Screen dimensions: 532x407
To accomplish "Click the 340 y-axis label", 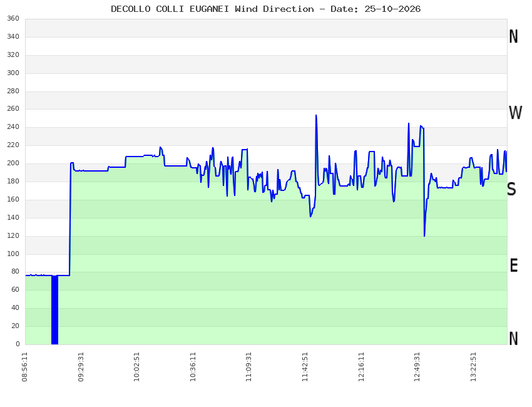I will [x=13, y=37].
